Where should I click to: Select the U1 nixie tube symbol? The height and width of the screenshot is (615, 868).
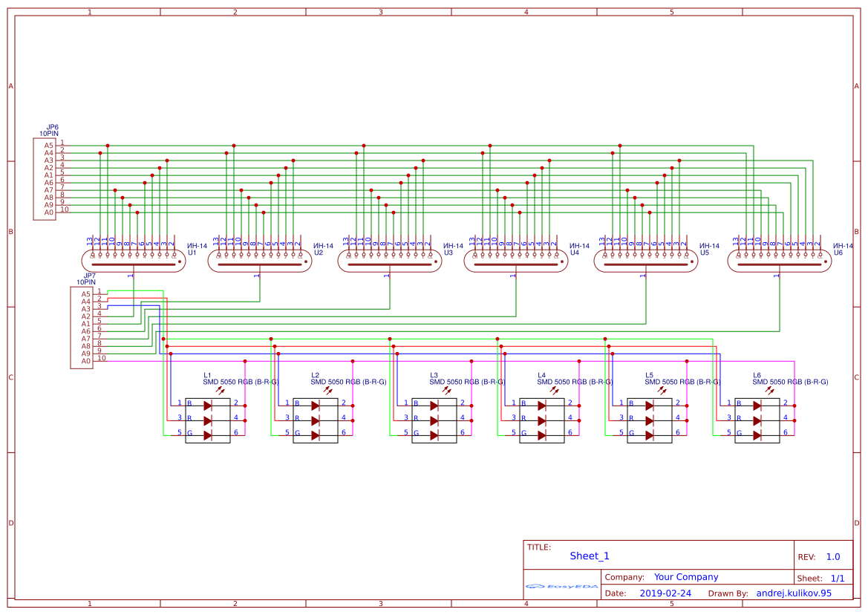pos(134,261)
